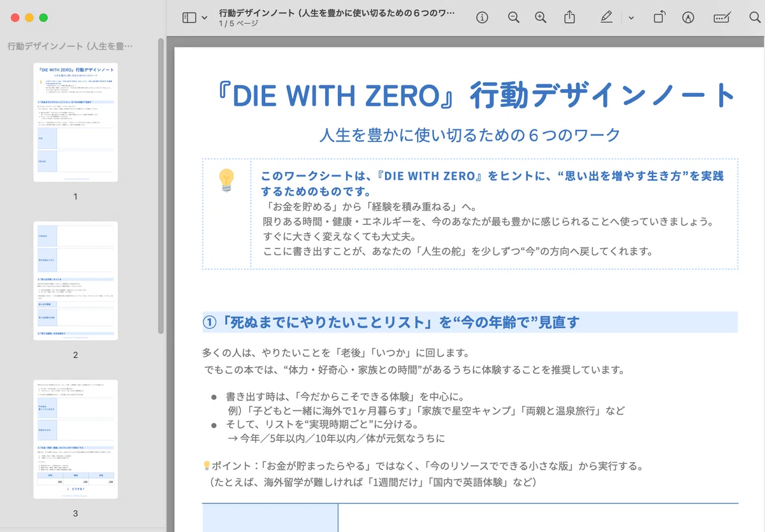Open the form filling tool

(x=722, y=18)
